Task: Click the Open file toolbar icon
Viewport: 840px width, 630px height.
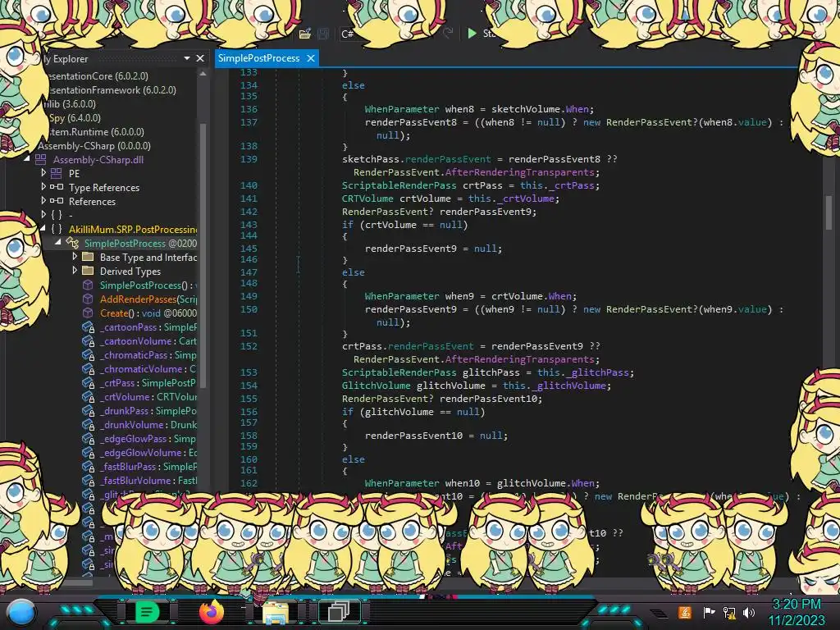Action: 305,34
